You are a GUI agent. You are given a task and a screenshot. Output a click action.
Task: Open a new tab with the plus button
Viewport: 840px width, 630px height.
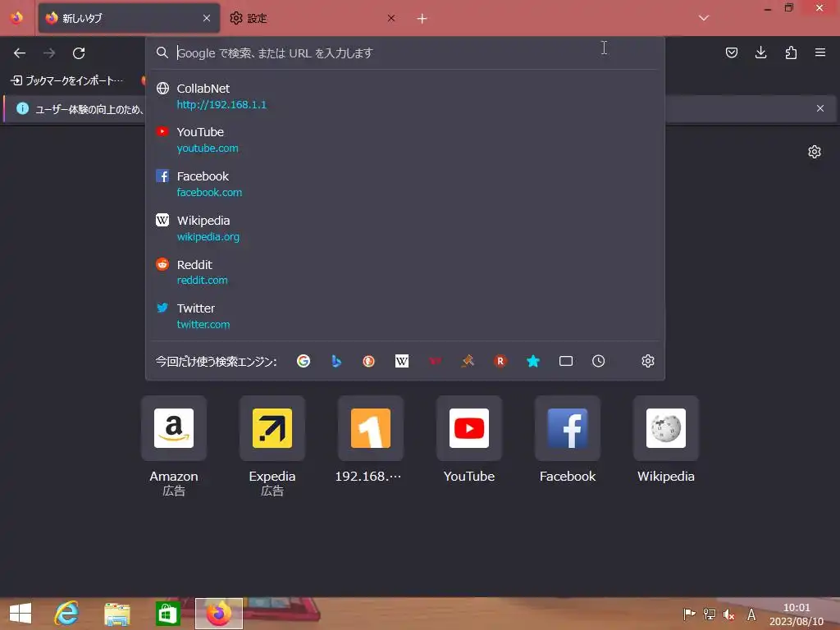point(422,19)
